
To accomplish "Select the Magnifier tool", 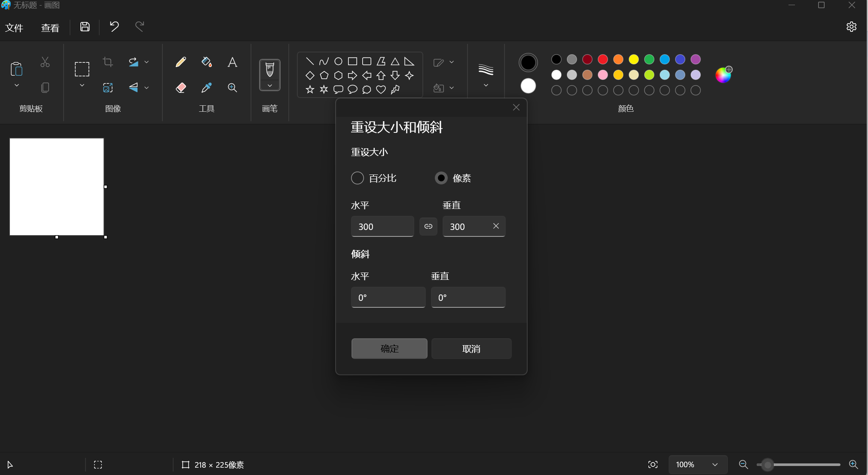I will pos(232,88).
